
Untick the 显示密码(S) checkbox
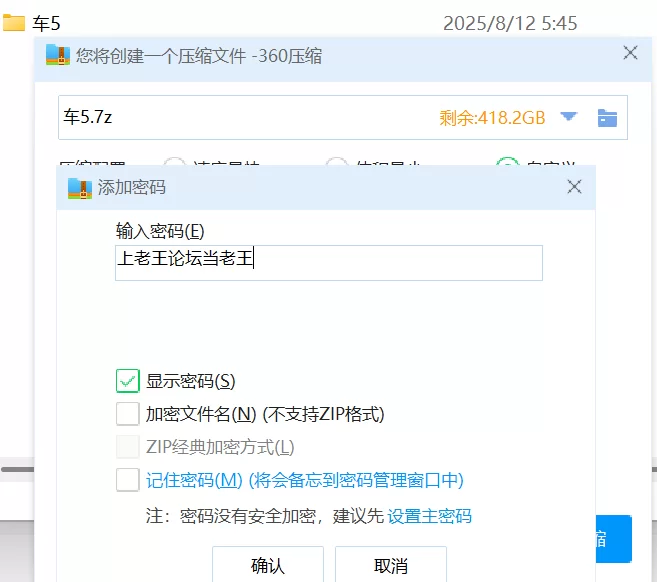click(x=128, y=381)
